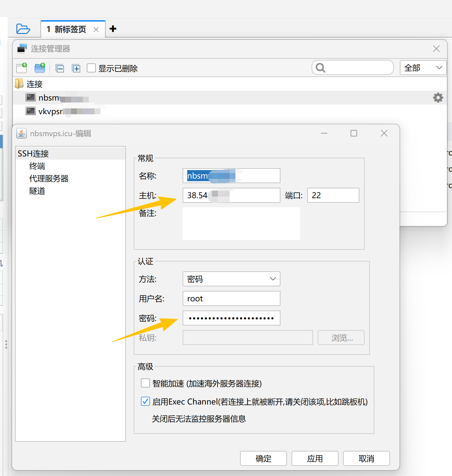Open the 方法 authentication method dropdown
The image size is (452, 476).
pyautogui.click(x=231, y=279)
